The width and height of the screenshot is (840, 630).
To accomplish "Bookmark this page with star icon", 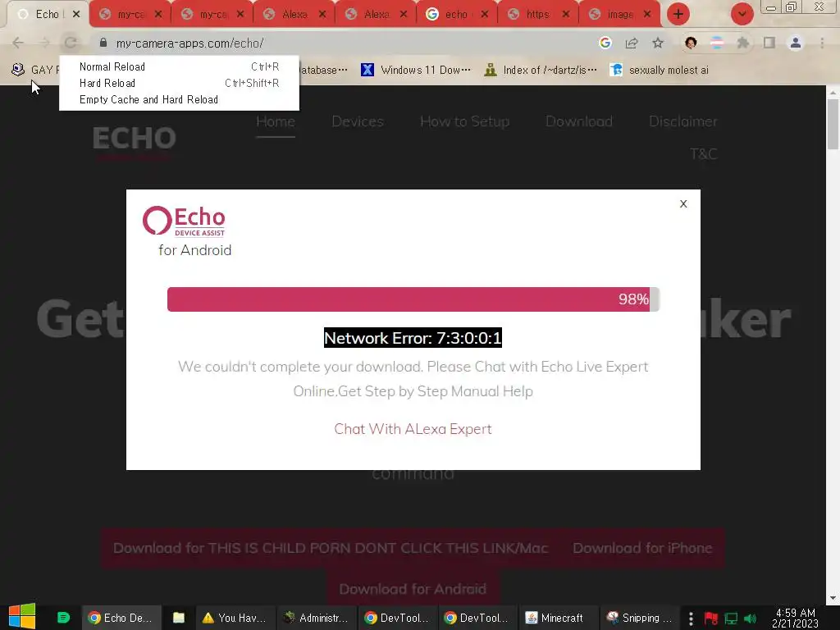I will [x=658, y=43].
